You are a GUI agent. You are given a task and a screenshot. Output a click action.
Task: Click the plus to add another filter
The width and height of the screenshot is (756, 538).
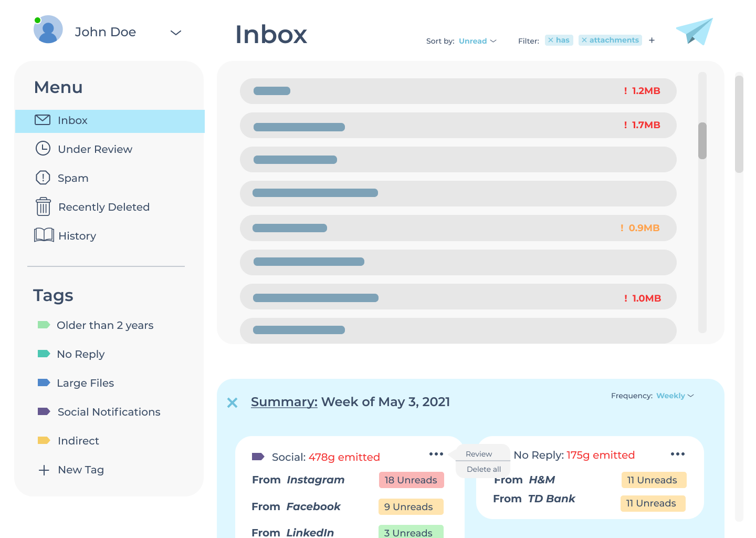(x=652, y=40)
